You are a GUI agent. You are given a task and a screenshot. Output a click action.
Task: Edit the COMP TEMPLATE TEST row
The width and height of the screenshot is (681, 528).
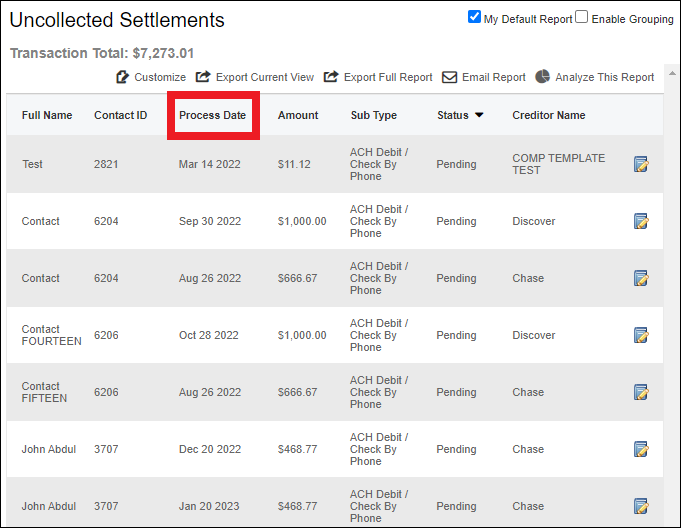(641, 164)
